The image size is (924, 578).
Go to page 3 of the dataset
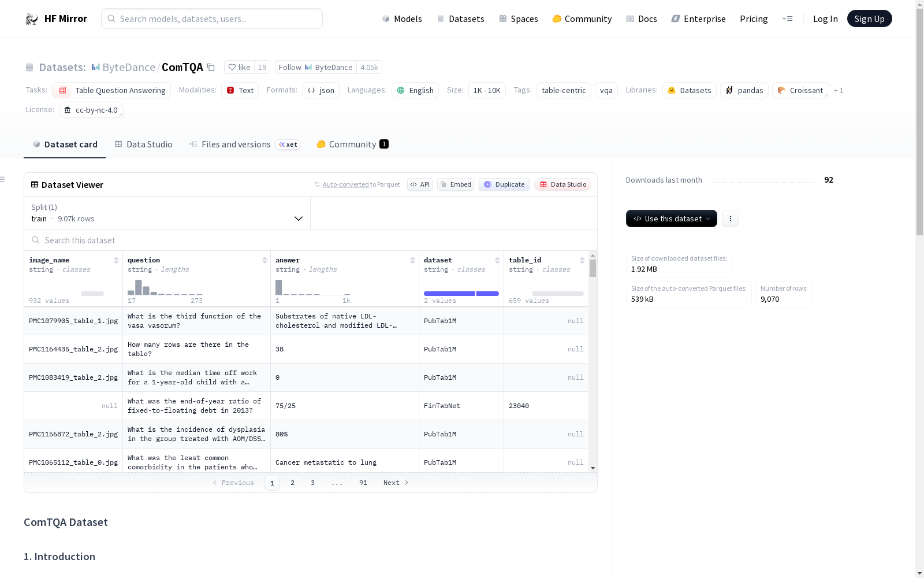tap(313, 483)
